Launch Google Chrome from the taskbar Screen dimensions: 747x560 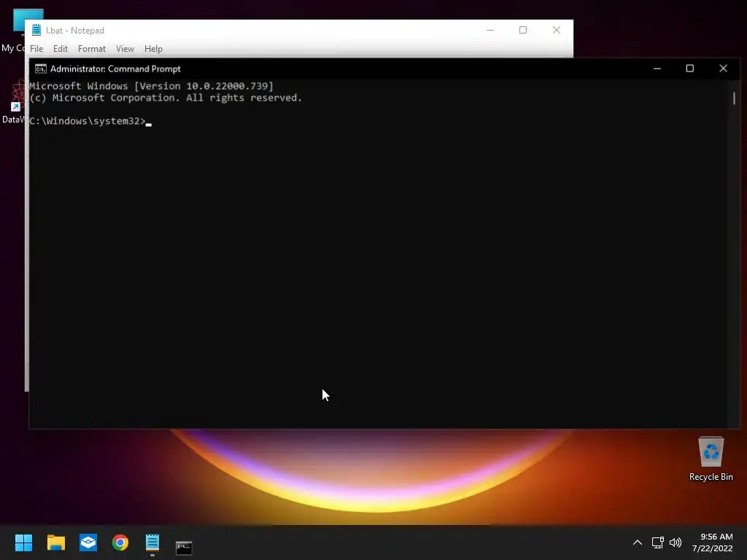coord(120,542)
